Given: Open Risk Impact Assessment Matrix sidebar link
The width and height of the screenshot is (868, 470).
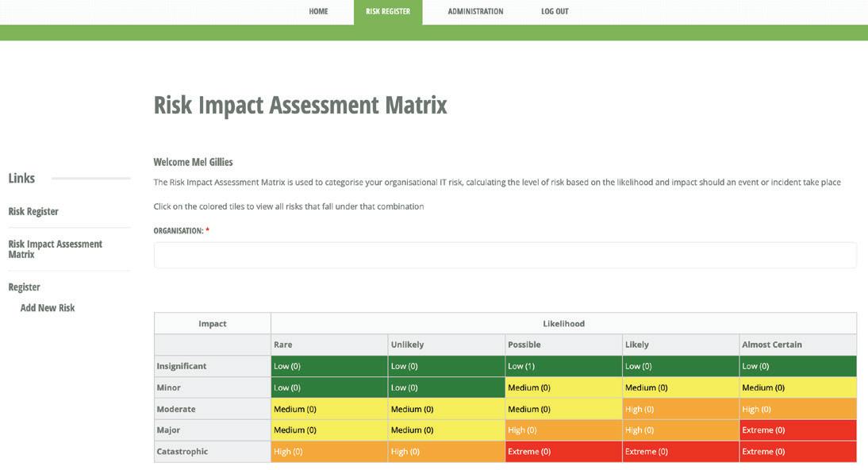Looking at the screenshot, I should [55, 249].
